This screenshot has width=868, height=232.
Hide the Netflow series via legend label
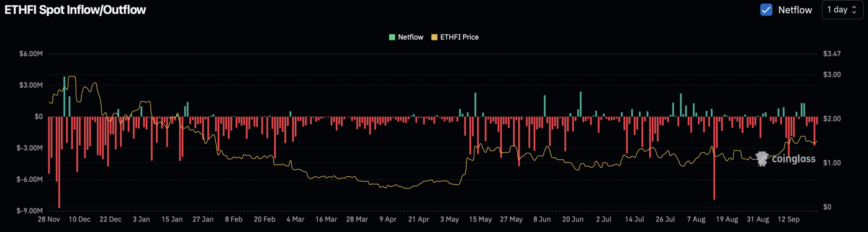[x=410, y=37]
